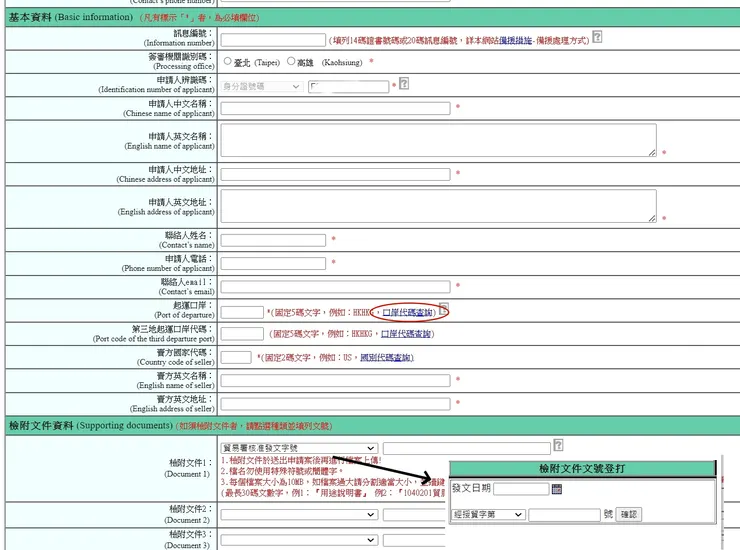Select Kaohsiung processing office radio
Viewport: 740px width, 550px height.
click(291, 61)
